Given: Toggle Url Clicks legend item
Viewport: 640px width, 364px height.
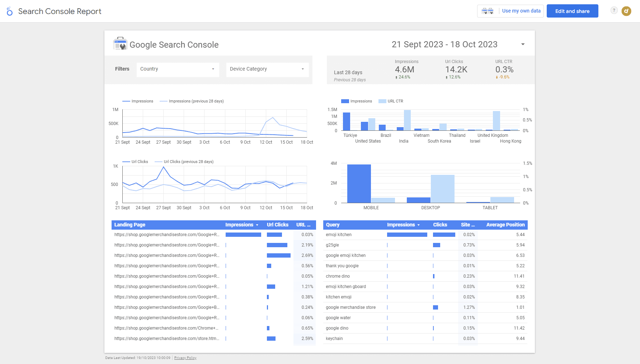Looking at the screenshot, I should (x=135, y=162).
